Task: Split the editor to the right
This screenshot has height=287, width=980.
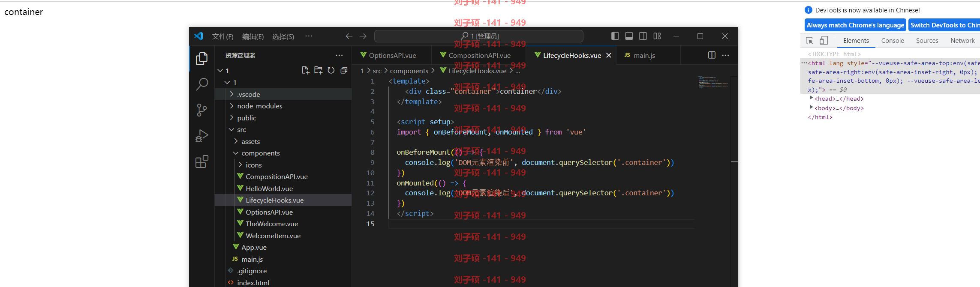Action: (x=712, y=55)
